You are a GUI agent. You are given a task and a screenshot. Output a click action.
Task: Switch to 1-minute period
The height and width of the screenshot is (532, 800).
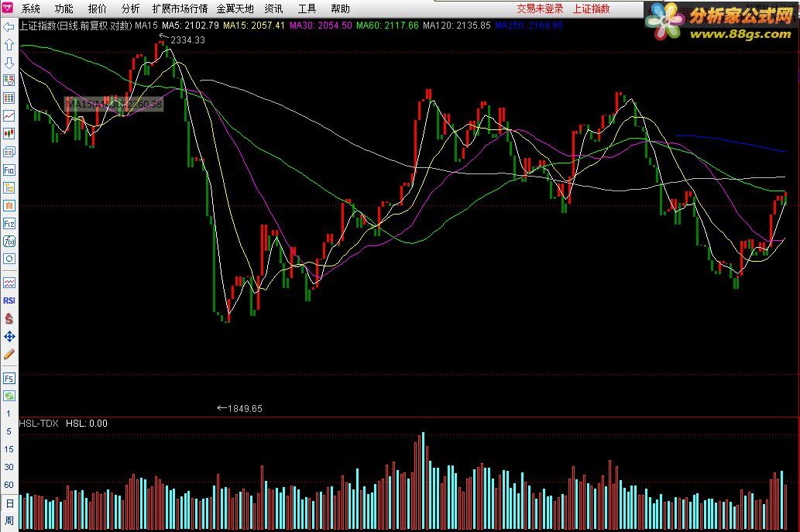click(9, 414)
